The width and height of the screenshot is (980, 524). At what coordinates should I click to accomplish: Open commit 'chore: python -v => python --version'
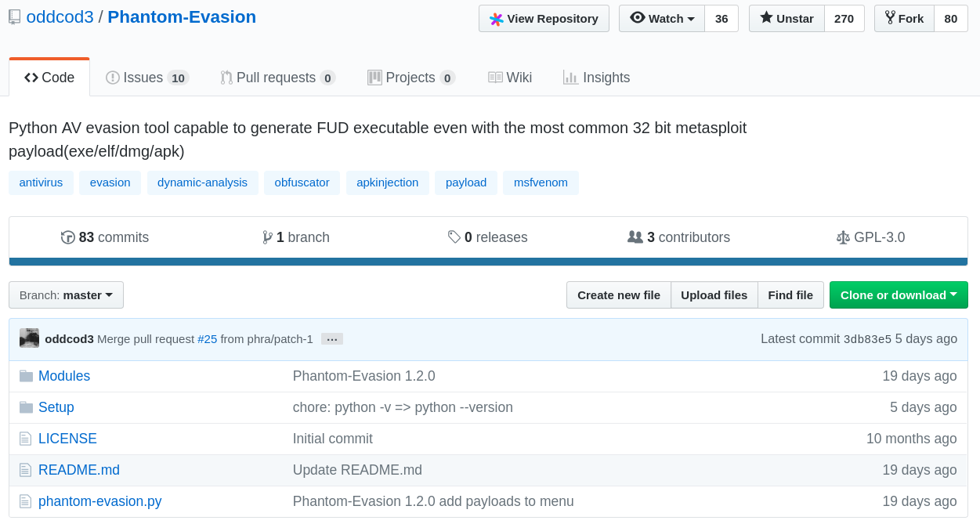pos(403,407)
